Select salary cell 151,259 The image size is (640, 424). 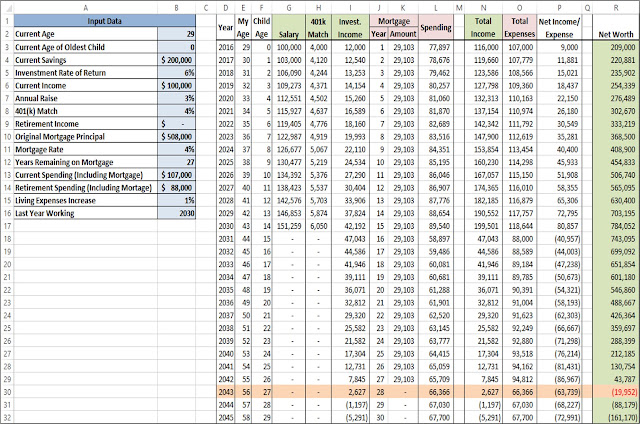(289, 226)
